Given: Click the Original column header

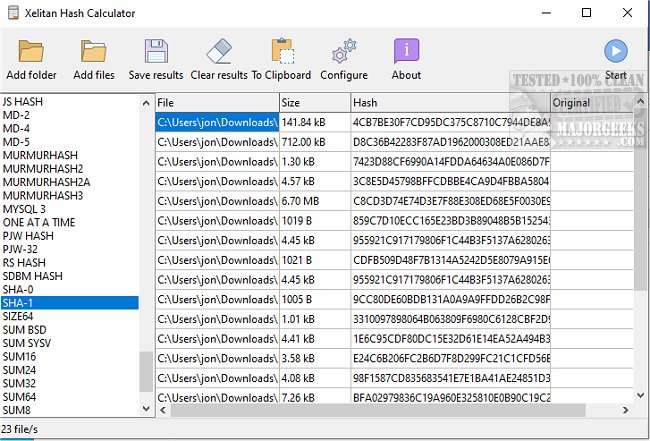Looking at the screenshot, I should [x=592, y=102].
